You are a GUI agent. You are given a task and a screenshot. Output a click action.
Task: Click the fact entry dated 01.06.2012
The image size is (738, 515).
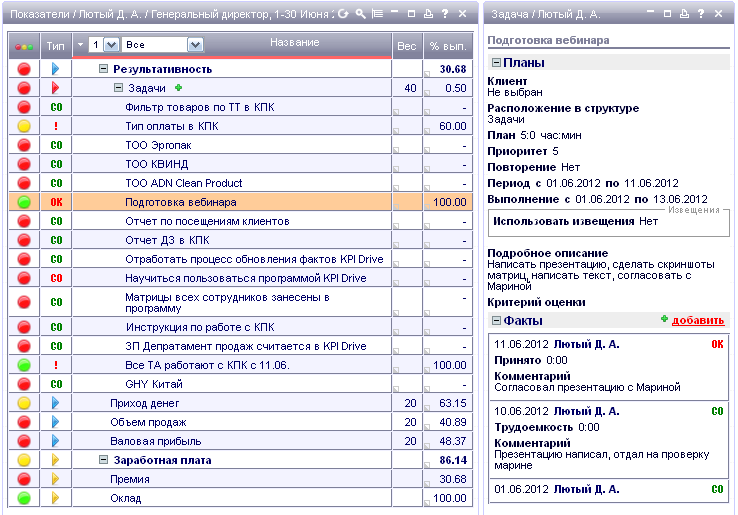(x=609, y=491)
